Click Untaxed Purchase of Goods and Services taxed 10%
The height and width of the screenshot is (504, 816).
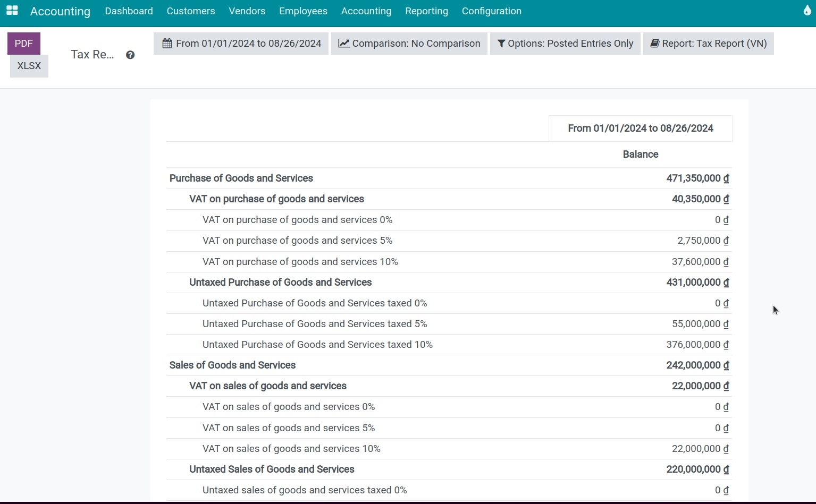[x=317, y=345]
